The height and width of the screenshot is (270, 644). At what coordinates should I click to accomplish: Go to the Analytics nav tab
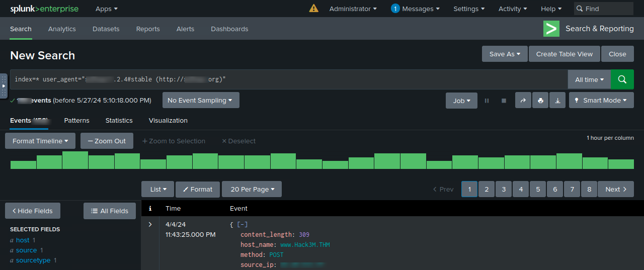pyautogui.click(x=62, y=29)
